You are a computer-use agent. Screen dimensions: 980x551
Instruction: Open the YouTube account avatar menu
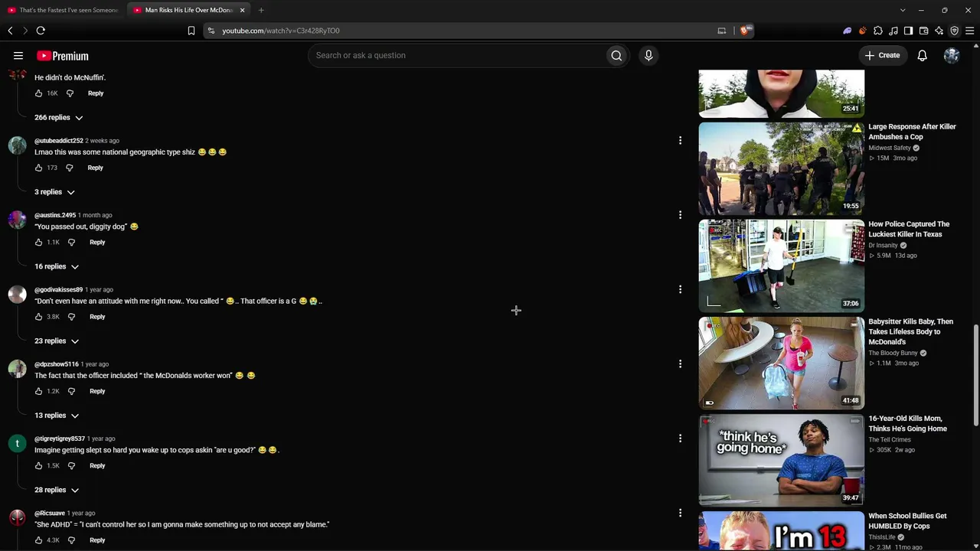click(x=952, y=55)
